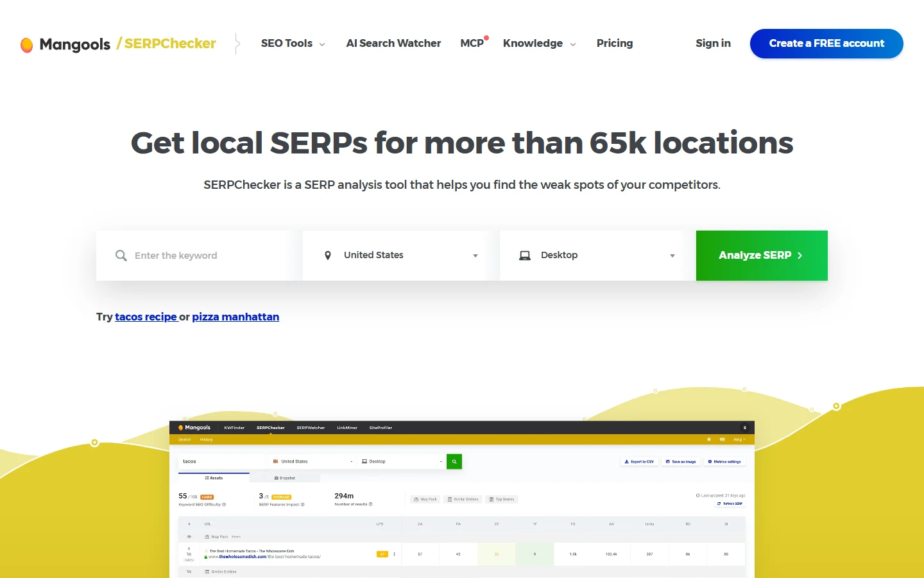
Task: Expand the Knowledge menu
Action: (x=540, y=43)
